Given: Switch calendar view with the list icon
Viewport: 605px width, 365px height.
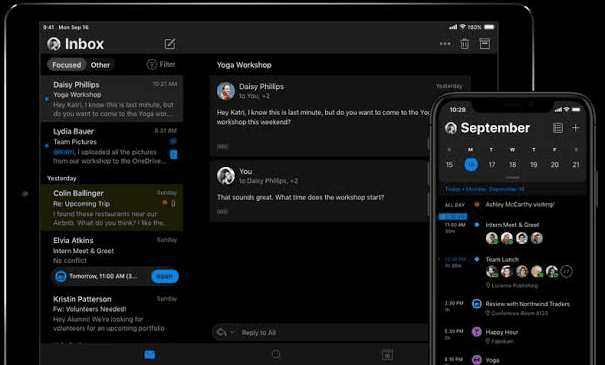Looking at the screenshot, I should pos(558,128).
